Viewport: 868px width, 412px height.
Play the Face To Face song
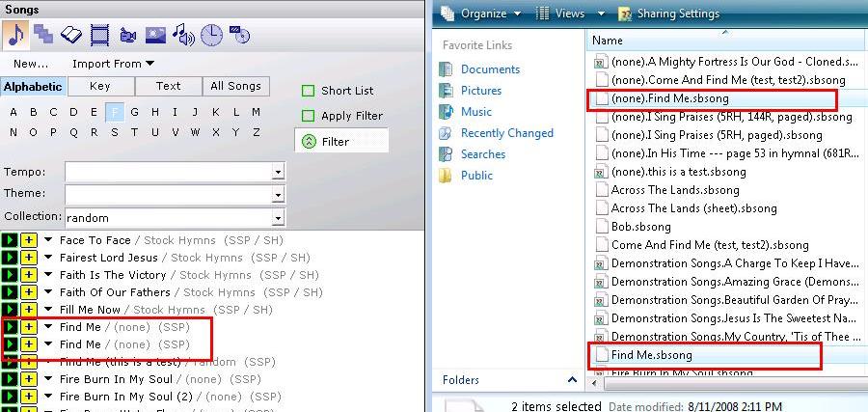click(x=11, y=240)
